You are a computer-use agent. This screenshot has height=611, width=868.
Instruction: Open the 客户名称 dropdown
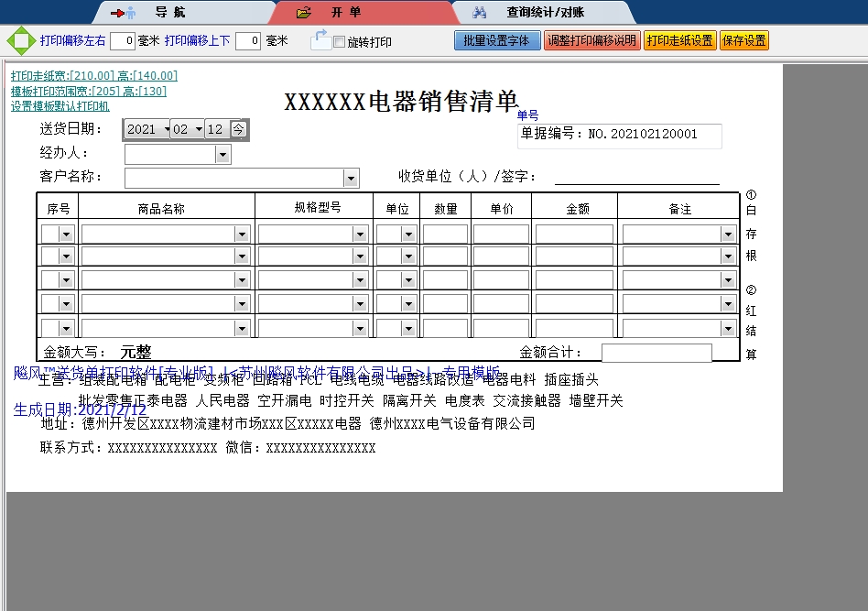click(349, 178)
